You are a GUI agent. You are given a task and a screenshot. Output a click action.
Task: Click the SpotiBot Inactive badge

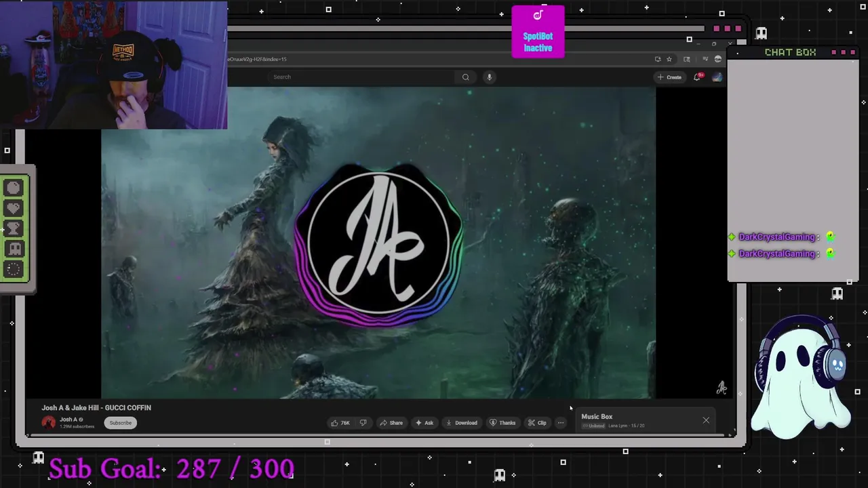click(538, 32)
